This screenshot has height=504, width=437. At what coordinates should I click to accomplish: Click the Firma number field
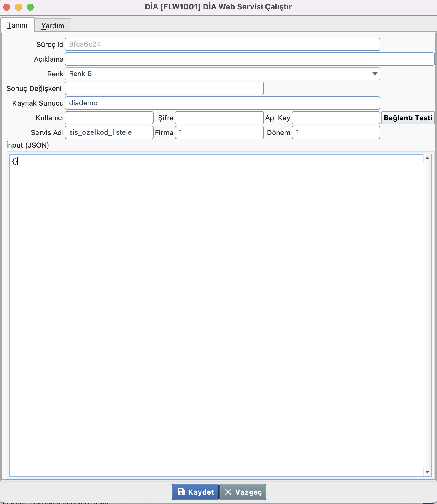tap(219, 132)
